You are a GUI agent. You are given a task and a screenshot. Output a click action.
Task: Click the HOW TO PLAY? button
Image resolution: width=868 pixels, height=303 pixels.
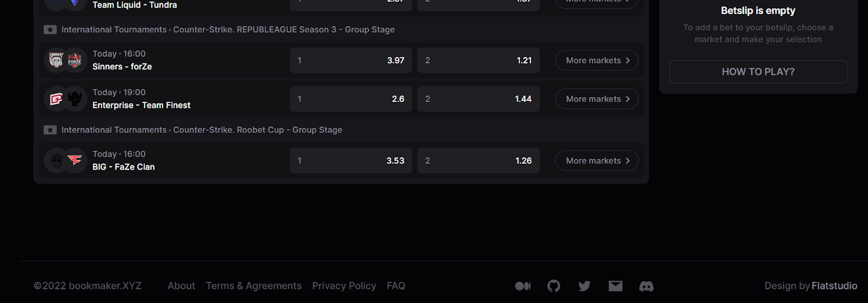758,72
